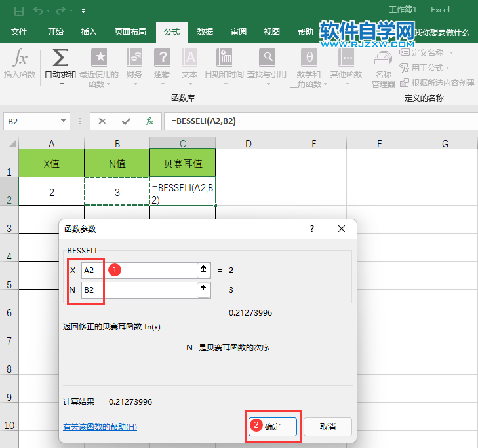Open Math and Trig (数学和三角函数) icon
The height and width of the screenshot is (448, 478).
click(309, 58)
